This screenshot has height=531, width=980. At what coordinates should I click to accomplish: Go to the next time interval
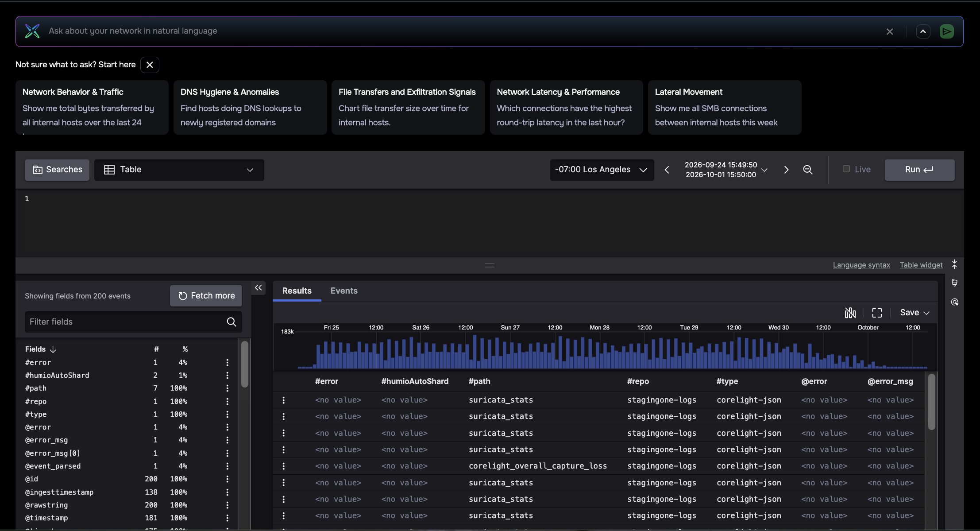[x=786, y=170]
